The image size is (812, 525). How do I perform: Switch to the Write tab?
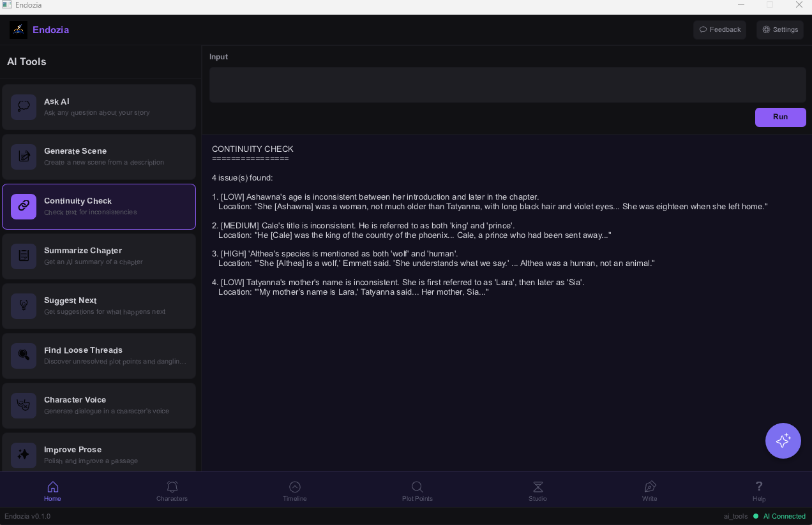pyautogui.click(x=649, y=491)
